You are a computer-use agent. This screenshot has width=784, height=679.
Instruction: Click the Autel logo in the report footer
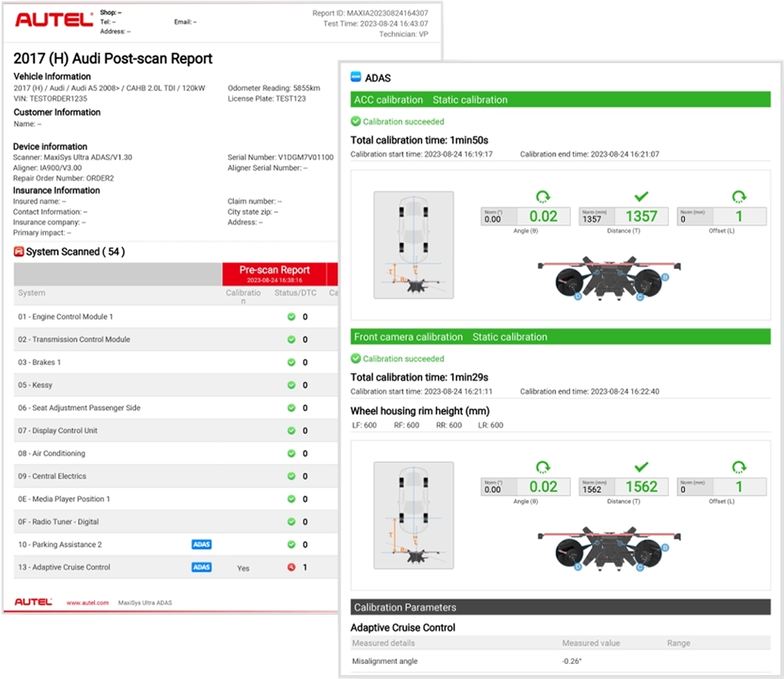(x=33, y=602)
